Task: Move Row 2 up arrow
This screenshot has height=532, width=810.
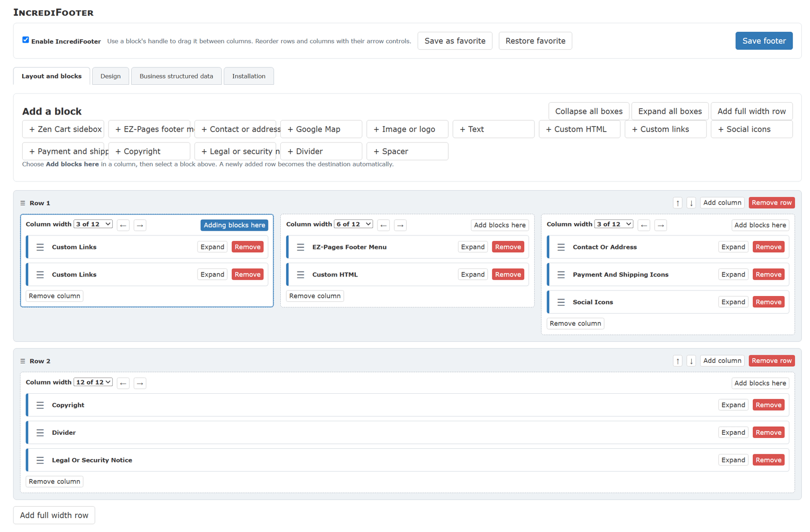Action: pos(678,361)
